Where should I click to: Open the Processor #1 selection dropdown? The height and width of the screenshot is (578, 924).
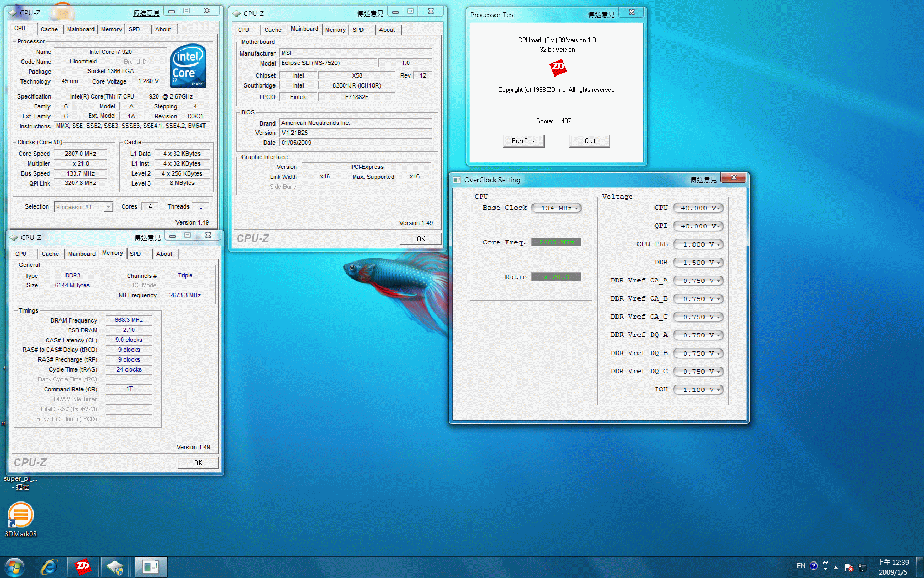[84, 207]
